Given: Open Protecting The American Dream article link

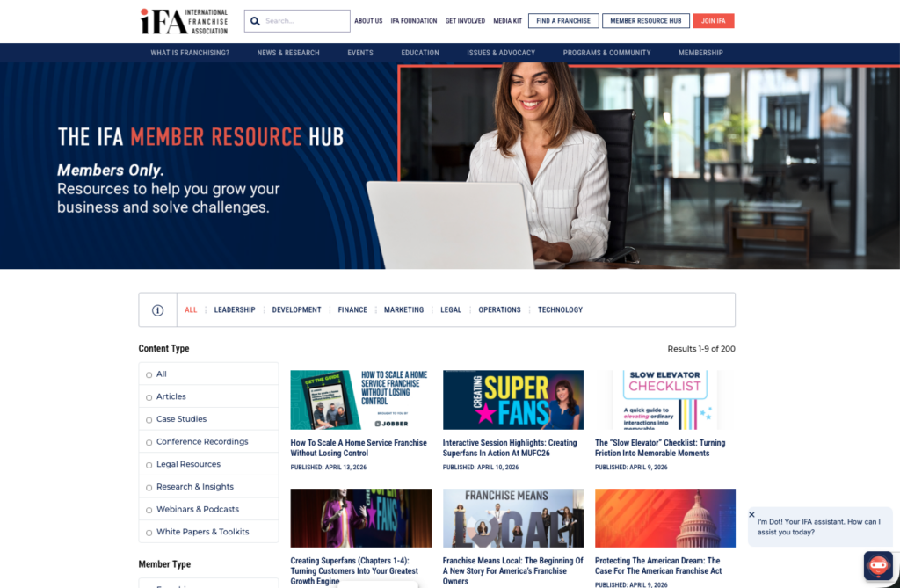Looking at the screenshot, I should pos(657,565).
